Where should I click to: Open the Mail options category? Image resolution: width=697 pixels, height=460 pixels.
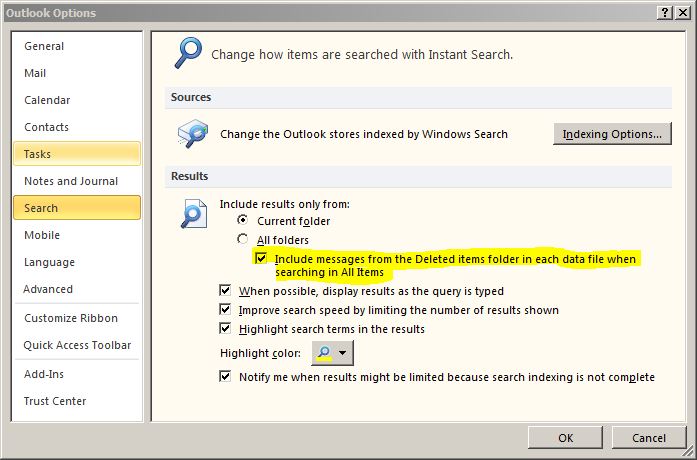pyautogui.click(x=77, y=73)
